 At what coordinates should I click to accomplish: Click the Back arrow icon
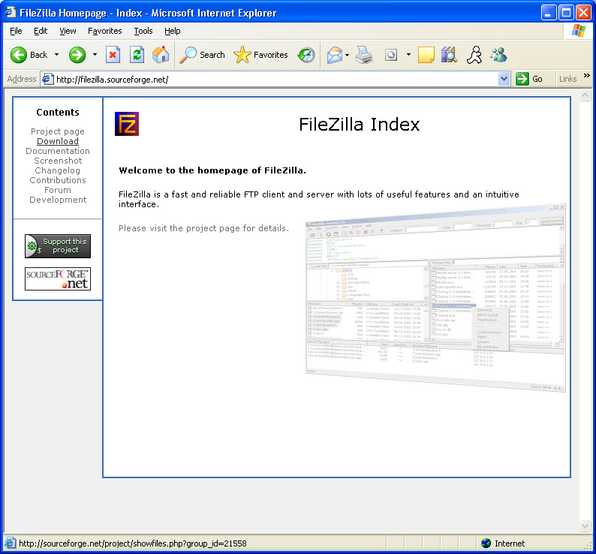(18, 55)
